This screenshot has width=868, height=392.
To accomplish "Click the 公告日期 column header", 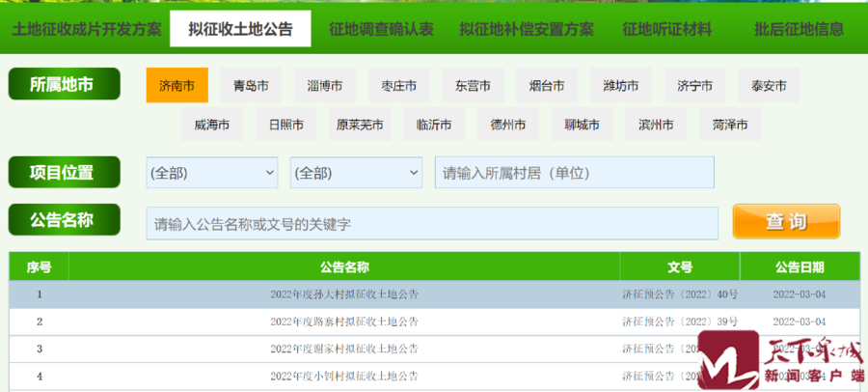I will [800, 267].
